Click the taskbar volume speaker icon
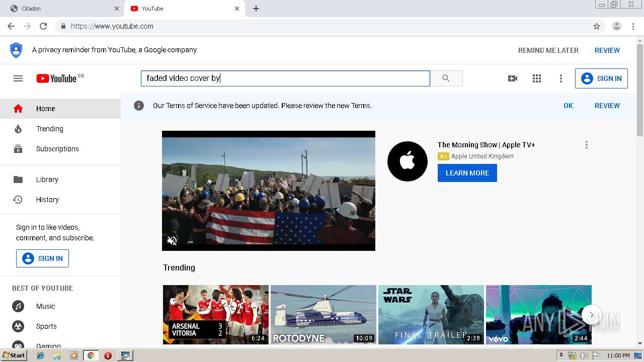644x362 pixels. click(x=584, y=355)
